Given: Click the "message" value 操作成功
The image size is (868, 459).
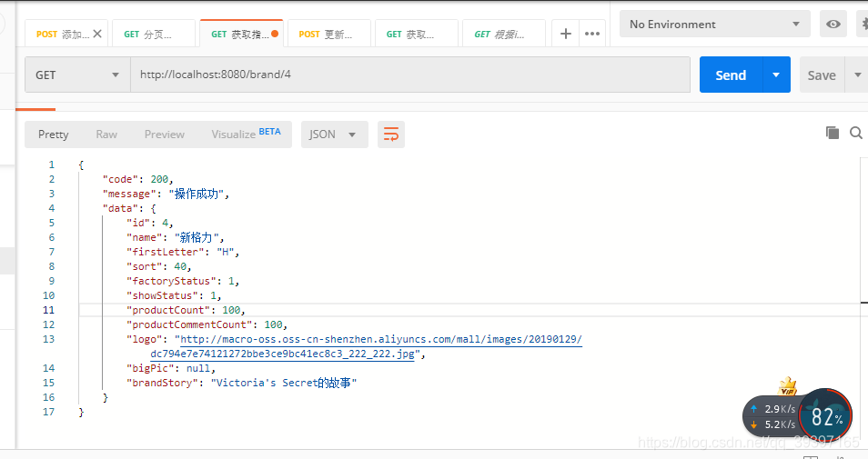Looking at the screenshot, I should (196, 194).
